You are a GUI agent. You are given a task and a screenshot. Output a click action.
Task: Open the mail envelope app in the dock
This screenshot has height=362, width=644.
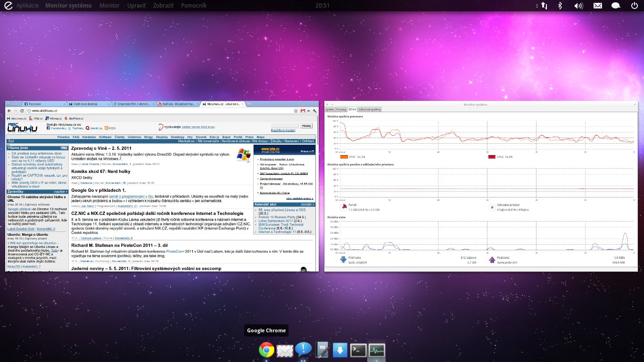click(x=285, y=351)
